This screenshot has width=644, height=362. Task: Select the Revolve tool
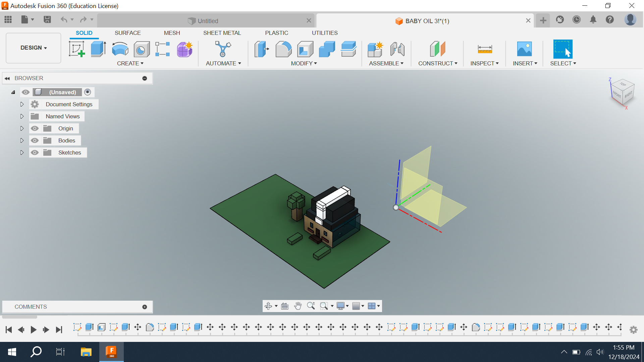coord(120,49)
